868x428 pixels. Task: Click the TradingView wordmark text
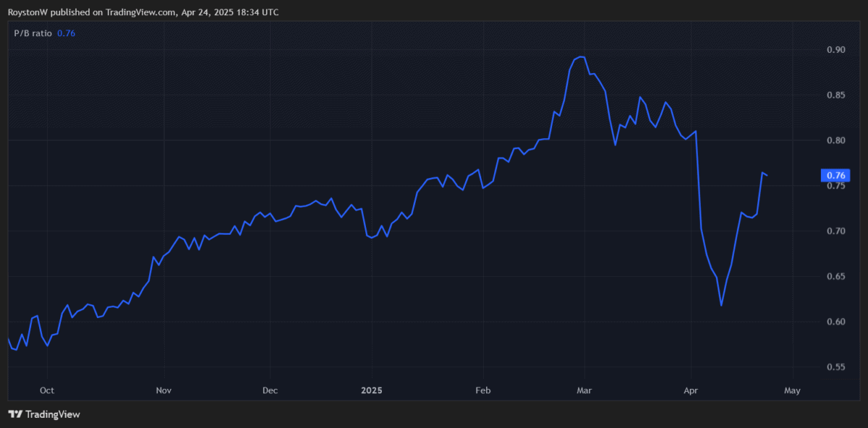tap(53, 414)
